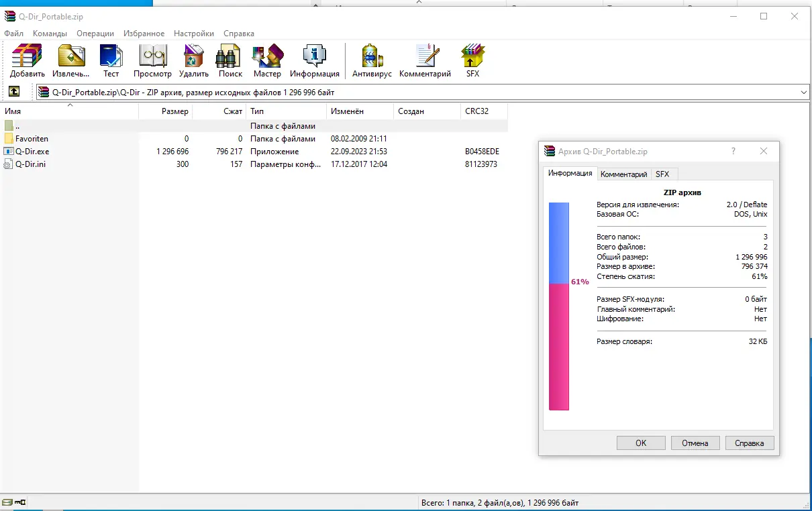812x511 pixels.
Task: Open the Просмотр (View) tool
Action: pos(153,56)
